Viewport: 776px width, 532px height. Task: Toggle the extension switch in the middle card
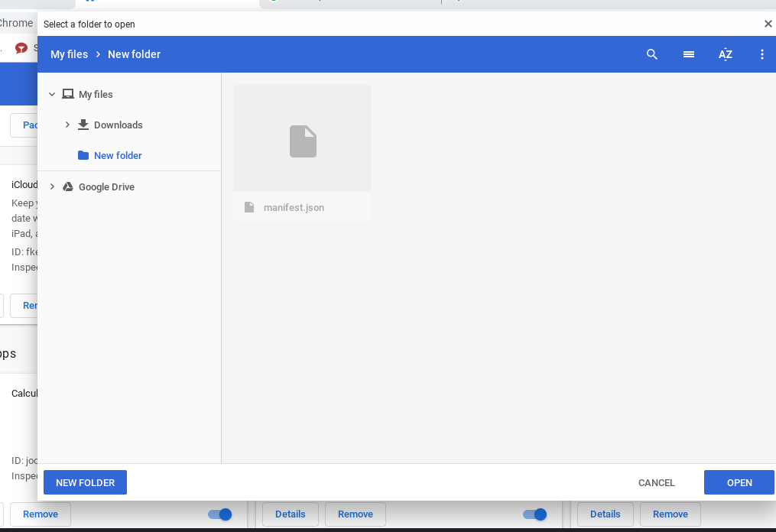pyautogui.click(x=535, y=514)
